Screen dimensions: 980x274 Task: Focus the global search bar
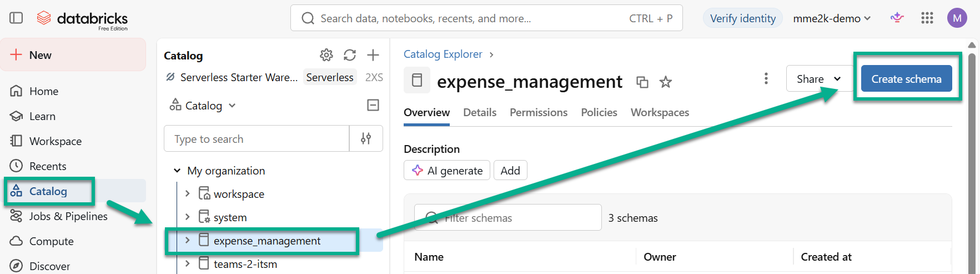[x=486, y=18]
